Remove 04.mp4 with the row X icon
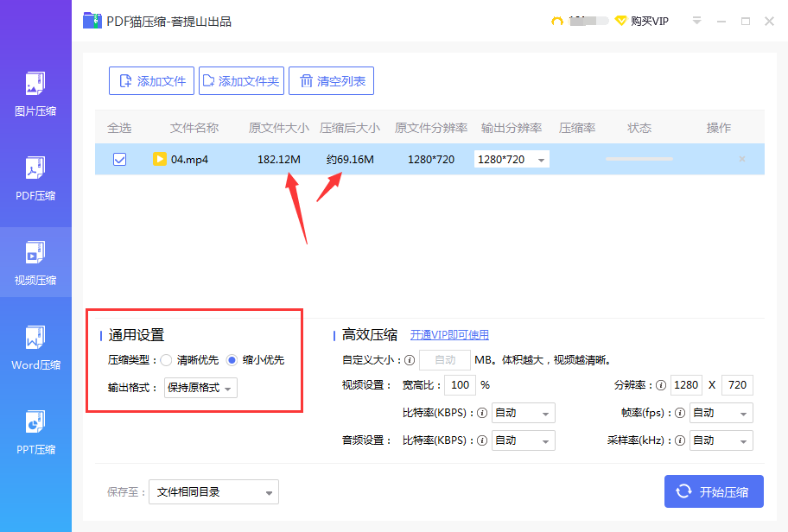Screen dimensions: 788x532 point(741,159)
